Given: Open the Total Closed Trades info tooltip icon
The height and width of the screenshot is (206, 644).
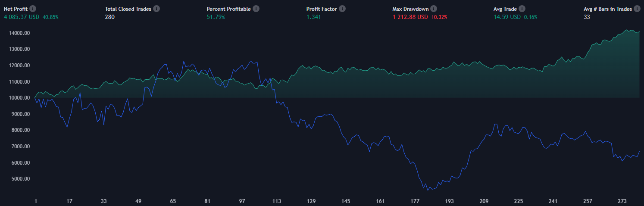Looking at the screenshot, I should (x=156, y=9).
